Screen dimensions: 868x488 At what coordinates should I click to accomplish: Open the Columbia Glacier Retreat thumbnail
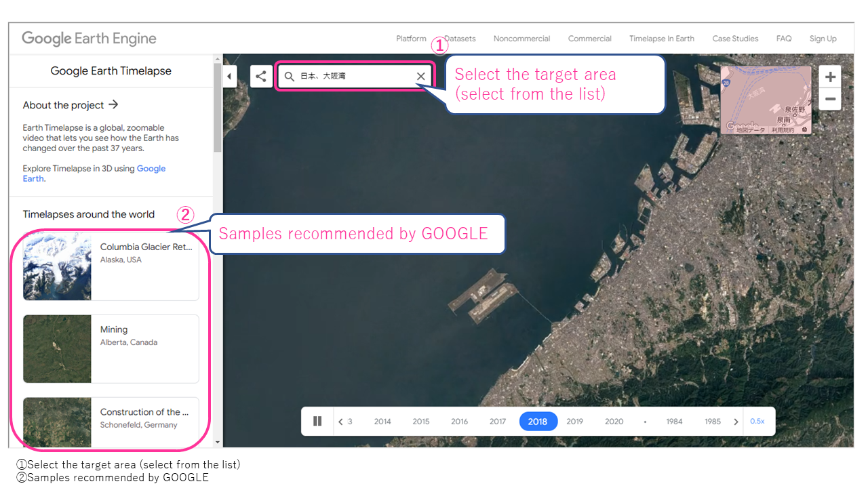pos(57,266)
